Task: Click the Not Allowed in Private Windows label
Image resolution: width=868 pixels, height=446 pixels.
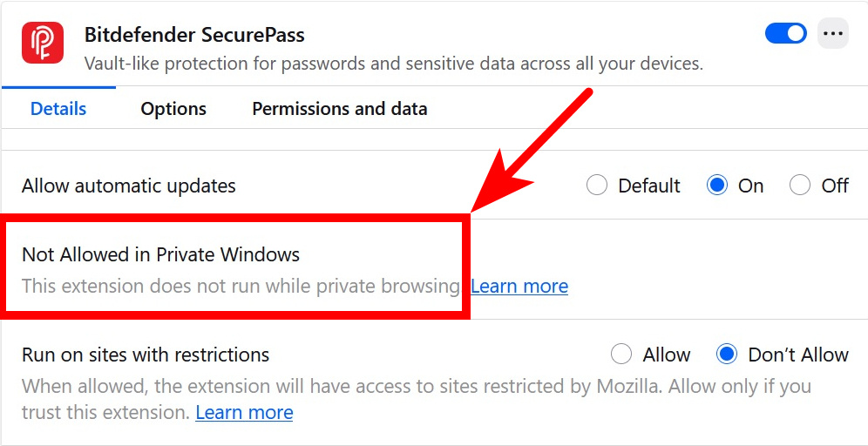Action: (x=160, y=255)
